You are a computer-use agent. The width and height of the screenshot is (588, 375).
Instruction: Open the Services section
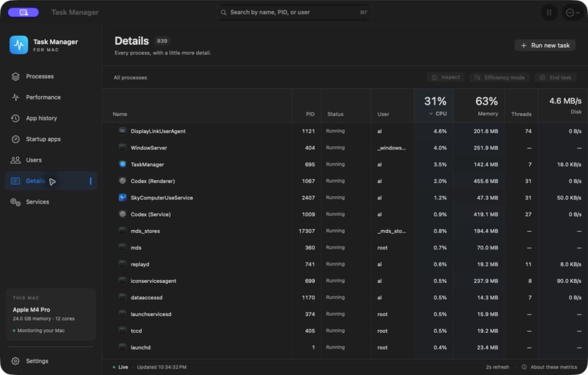[x=51, y=202]
